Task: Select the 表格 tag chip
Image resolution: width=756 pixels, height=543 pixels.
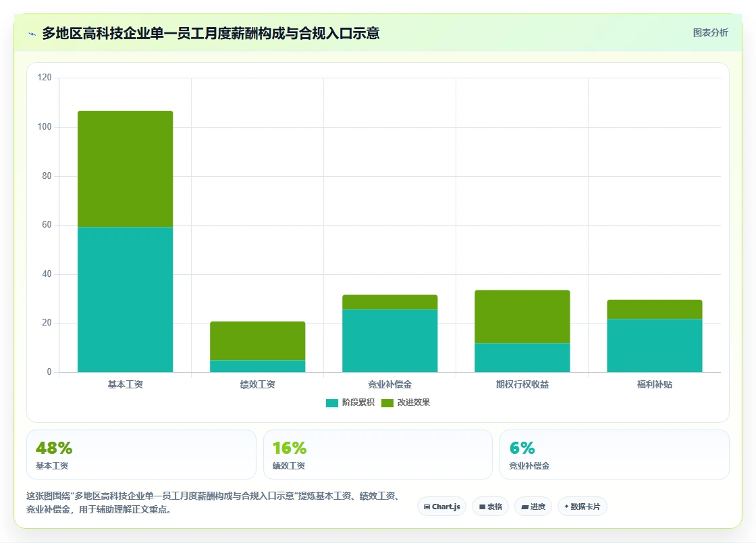Action: point(490,507)
